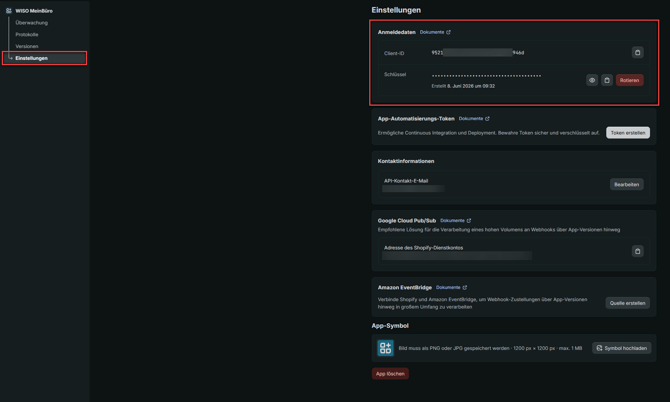
Task: Copy the Client-ID to clipboard
Action: point(638,53)
